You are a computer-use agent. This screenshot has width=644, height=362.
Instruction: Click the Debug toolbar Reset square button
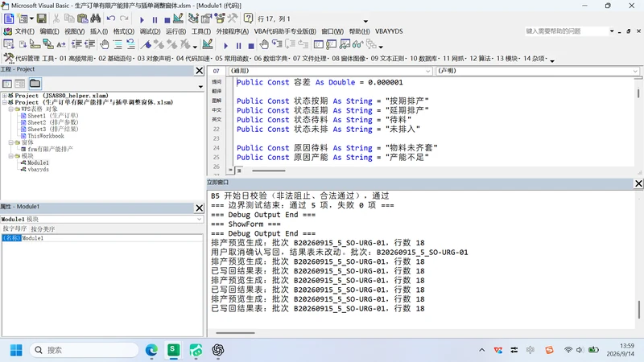251,46
